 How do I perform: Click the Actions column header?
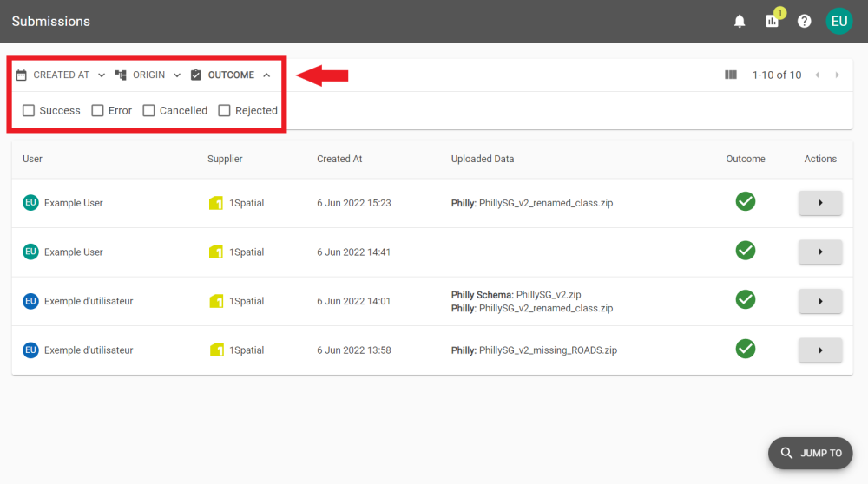pyautogui.click(x=820, y=159)
